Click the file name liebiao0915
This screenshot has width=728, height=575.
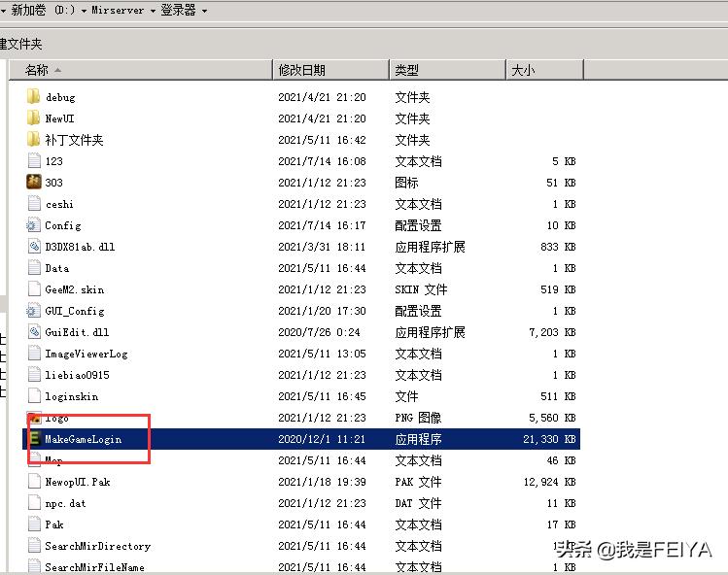(77, 375)
